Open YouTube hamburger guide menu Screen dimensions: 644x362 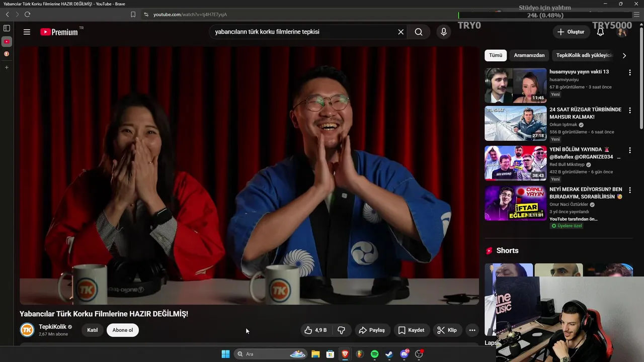[x=27, y=32]
